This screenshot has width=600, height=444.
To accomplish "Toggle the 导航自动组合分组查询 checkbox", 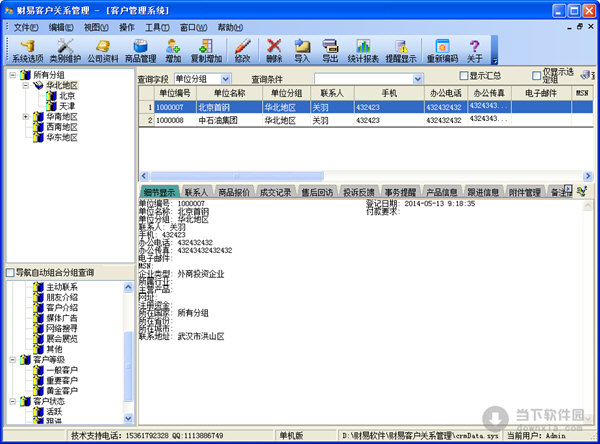I will tap(10, 272).
